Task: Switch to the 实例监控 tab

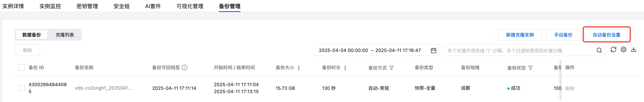Action: coord(50,6)
